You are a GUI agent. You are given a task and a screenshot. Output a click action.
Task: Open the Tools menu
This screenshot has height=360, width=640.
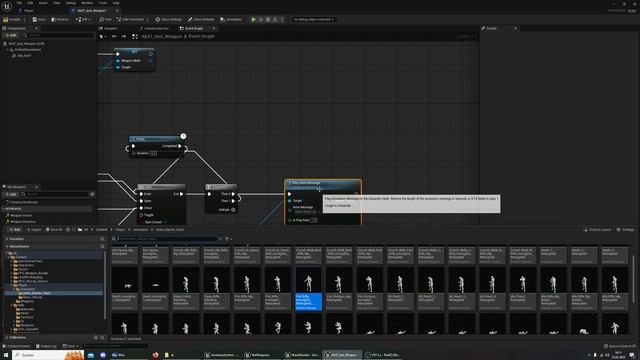102,3
